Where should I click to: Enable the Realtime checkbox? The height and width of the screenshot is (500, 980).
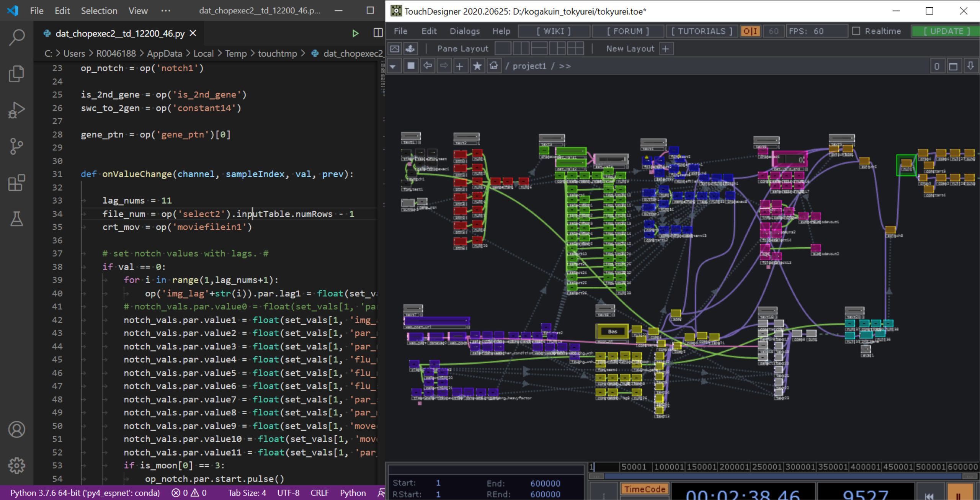coord(856,31)
